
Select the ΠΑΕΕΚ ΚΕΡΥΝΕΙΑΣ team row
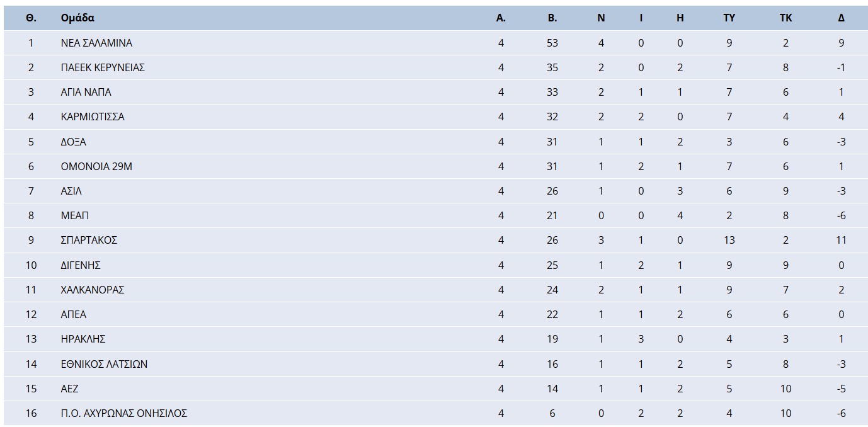pos(103,67)
